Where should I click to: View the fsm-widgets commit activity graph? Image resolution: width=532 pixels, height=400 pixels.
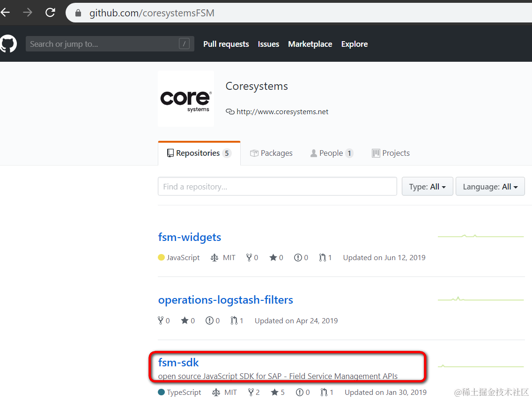[481, 236]
